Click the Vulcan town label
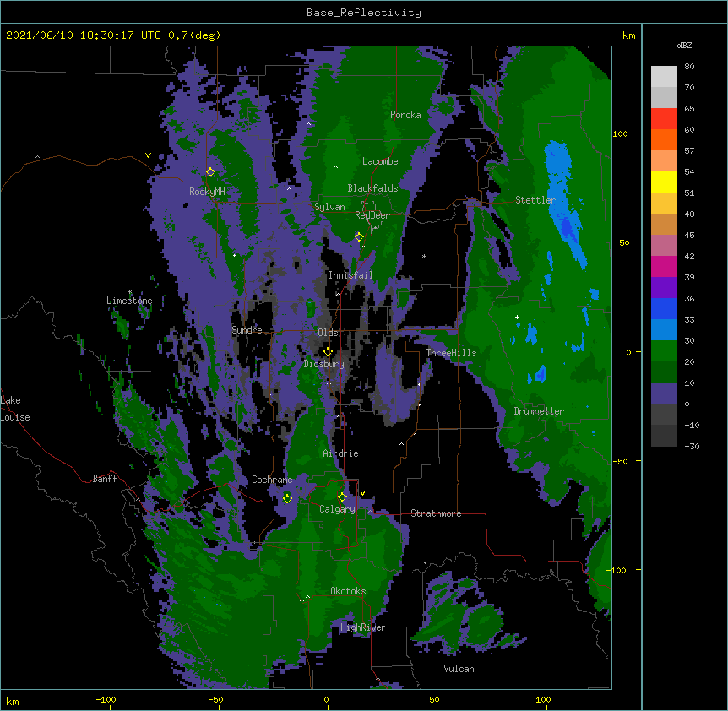 click(459, 669)
